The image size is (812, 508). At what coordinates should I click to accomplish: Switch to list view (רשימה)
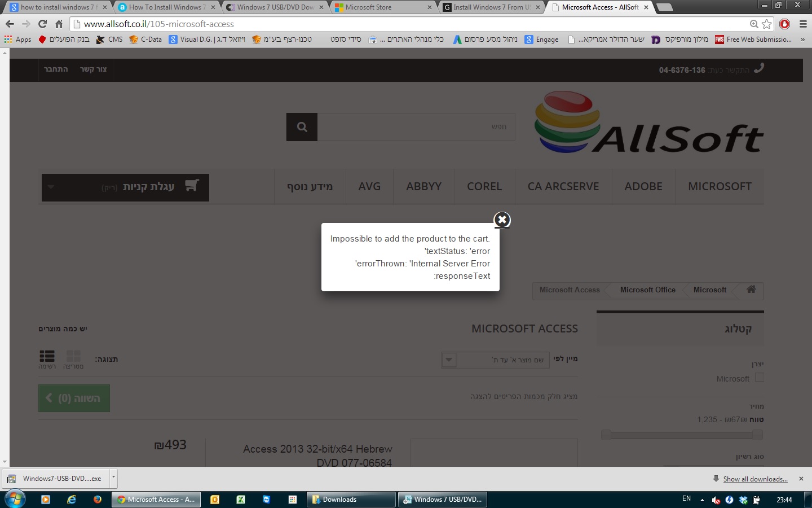pyautogui.click(x=47, y=360)
